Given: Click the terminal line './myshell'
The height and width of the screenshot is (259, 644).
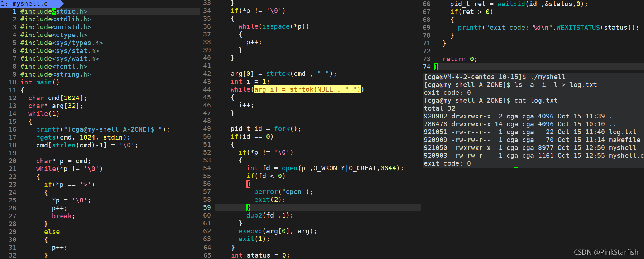Looking at the screenshot, I should 495,77.
